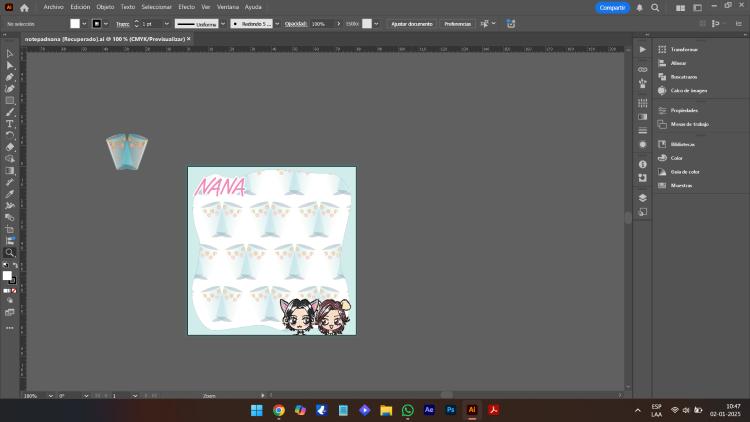Open the artboard number dropdown
Viewport: 750px width, 422px height.
click(135, 396)
